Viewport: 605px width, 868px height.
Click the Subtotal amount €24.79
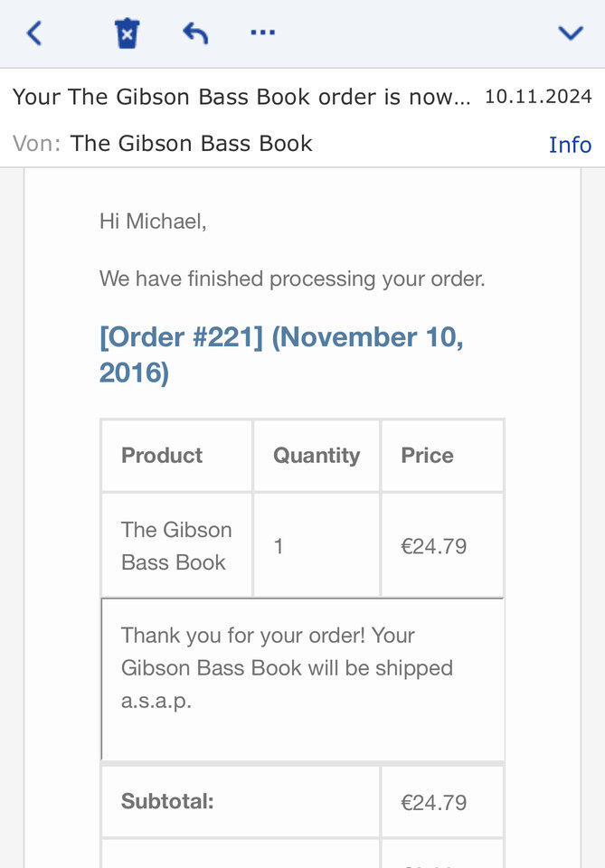tap(434, 803)
